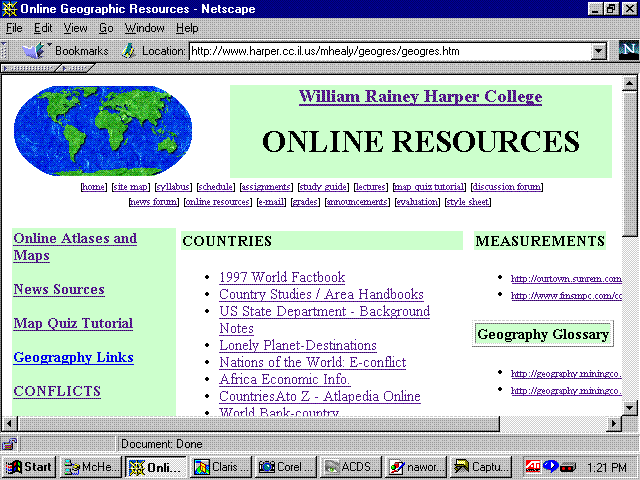Screen dimensions: 640x480
Task: Open the File menu
Action: (x=14, y=28)
